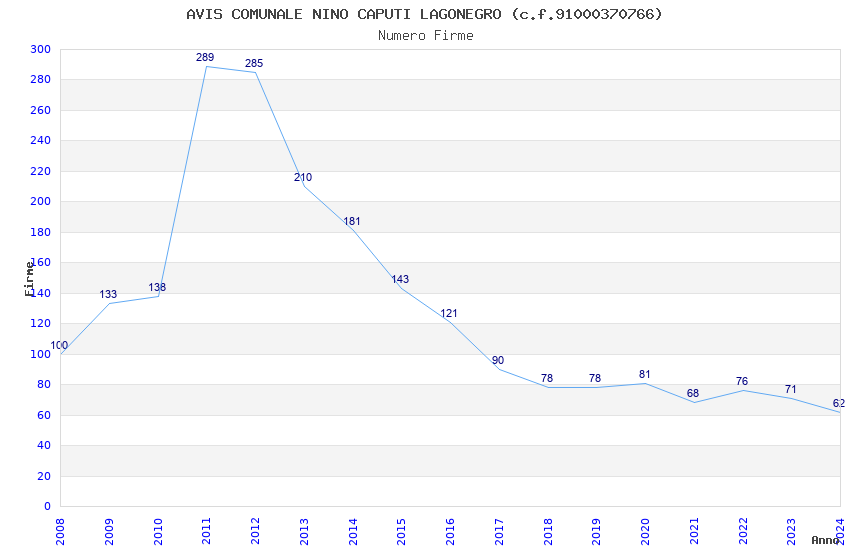Click the x-axis year 2019
This screenshot has width=850, height=550.
pyautogui.click(x=596, y=531)
